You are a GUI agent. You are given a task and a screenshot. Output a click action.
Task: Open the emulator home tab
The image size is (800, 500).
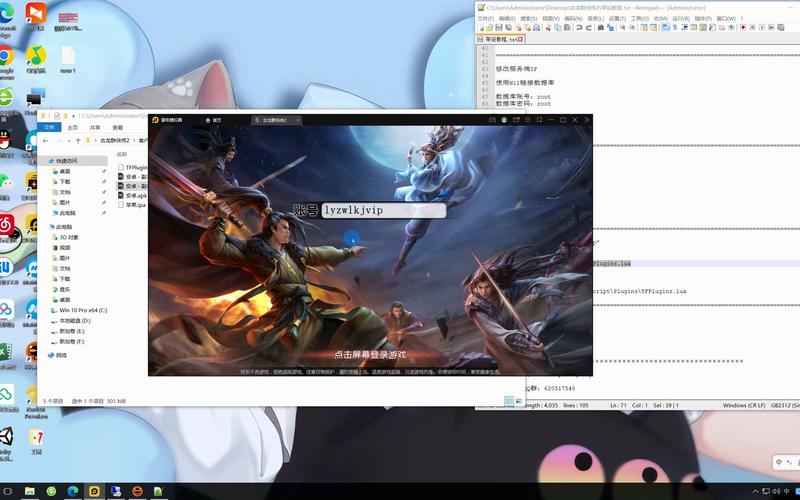click(213, 120)
